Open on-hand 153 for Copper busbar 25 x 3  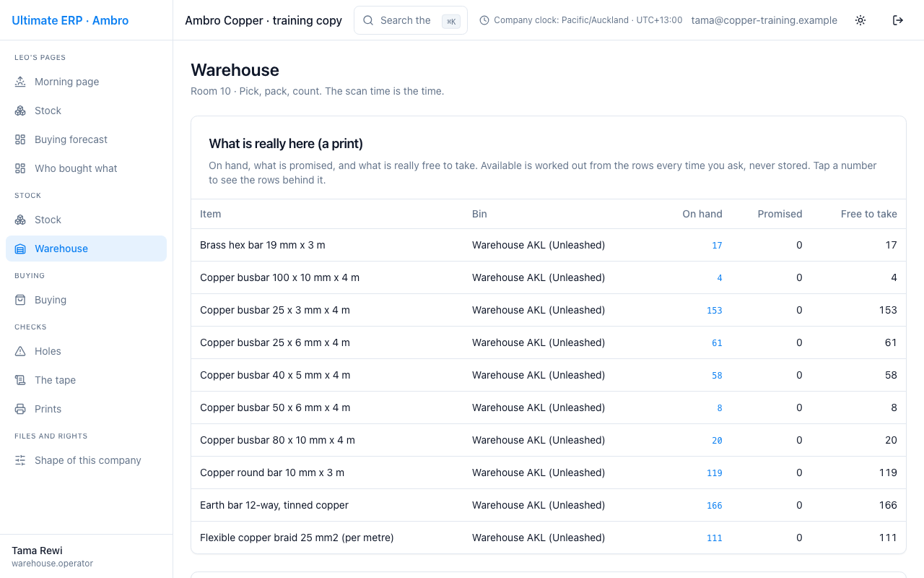[x=714, y=311]
